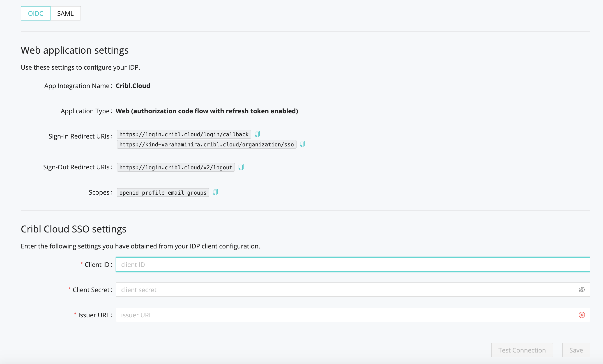Click the openid profile email groups text
This screenshot has height=364, width=603.
pos(163,192)
